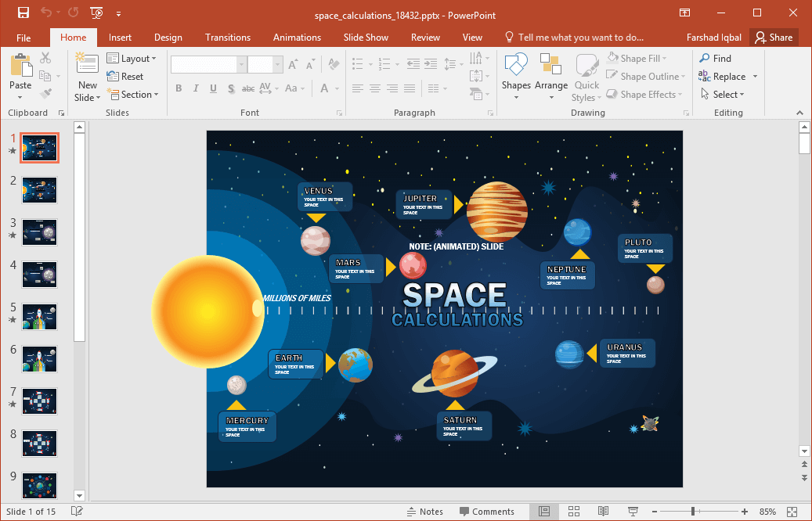Customize Quick Access Toolbar dropdown arrow
The height and width of the screenshot is (521, 812).
click(x=118, y=13)
